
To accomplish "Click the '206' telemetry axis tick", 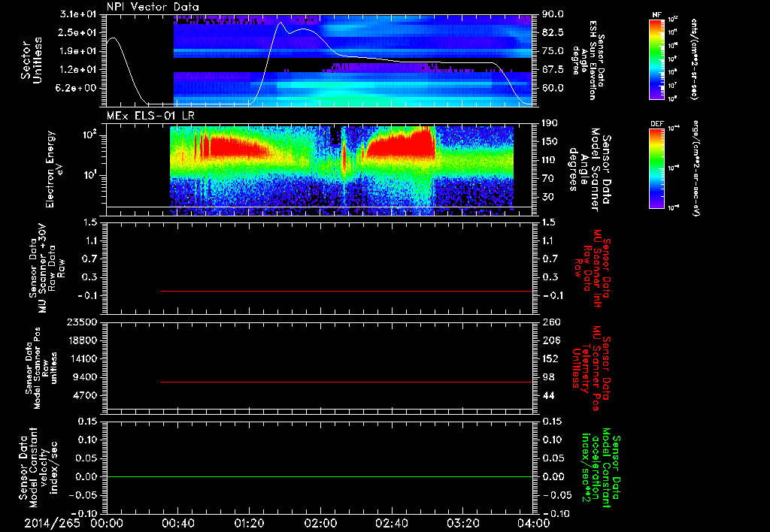I will click(551, 340).
